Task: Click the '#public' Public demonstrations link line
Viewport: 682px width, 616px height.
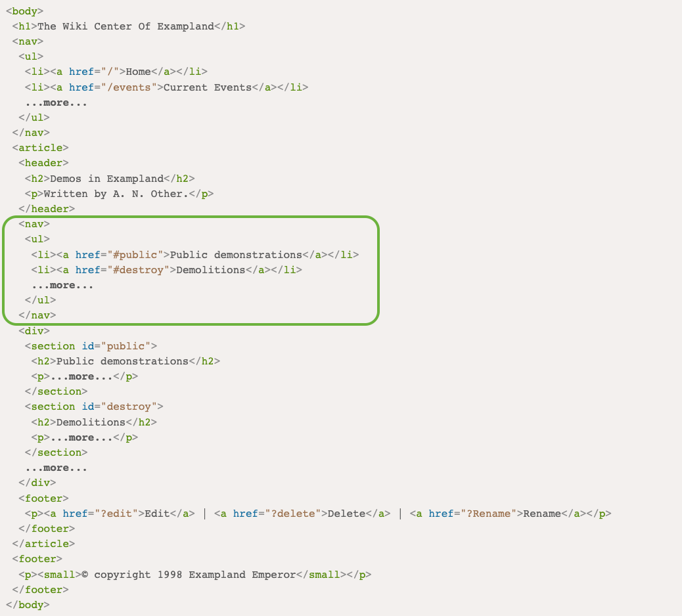Action: [x=195, y=255]
